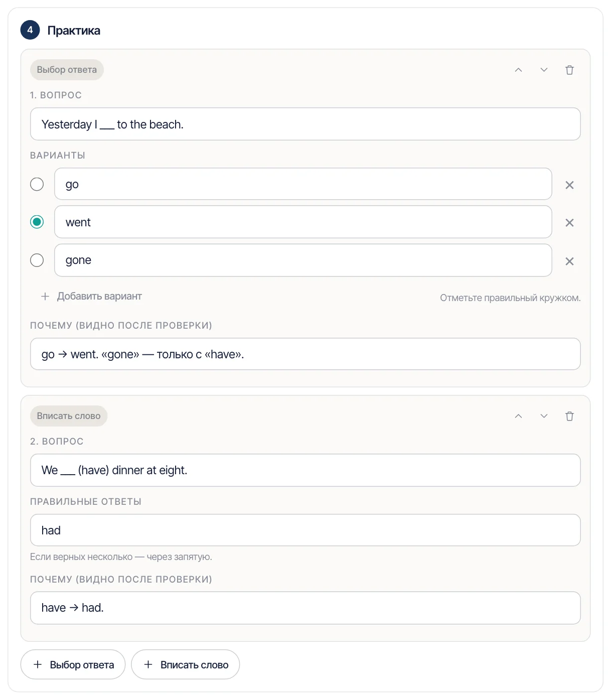
Task: Edit the explanation 'go → went. «gone»' field
Action: [305, 354]
